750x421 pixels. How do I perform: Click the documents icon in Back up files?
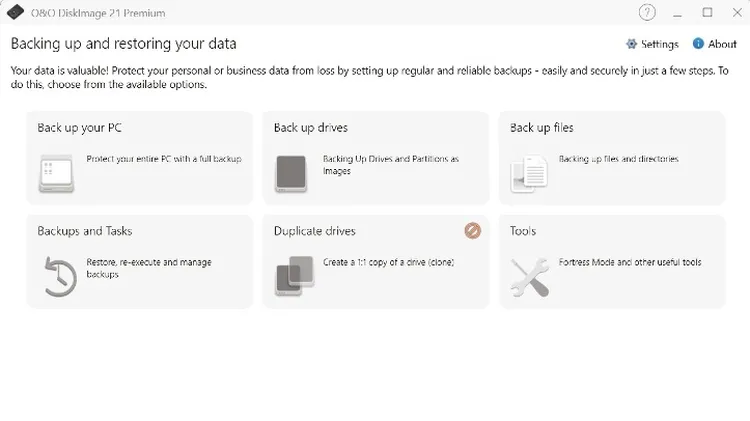[529, 174]
